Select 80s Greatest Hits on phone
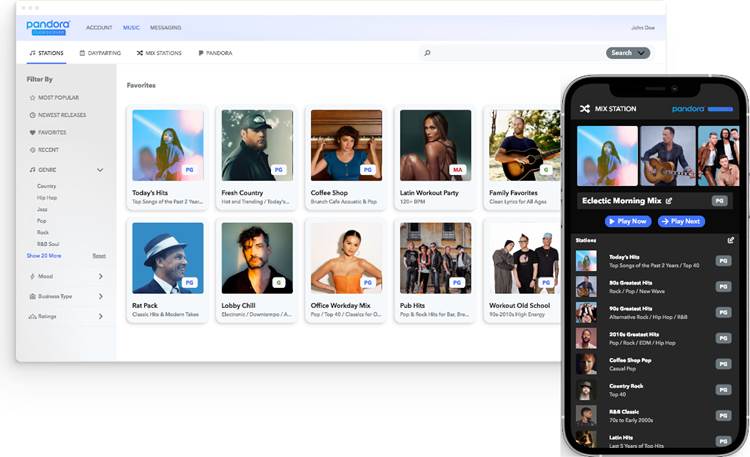 click(653, 287)
